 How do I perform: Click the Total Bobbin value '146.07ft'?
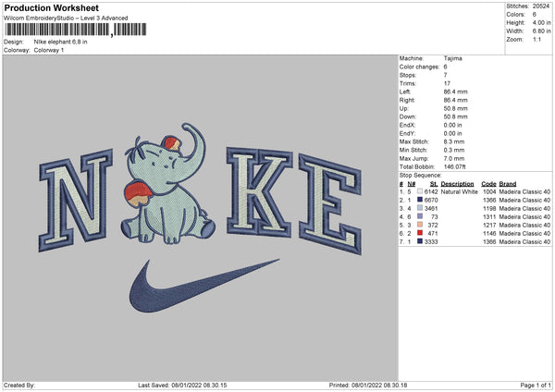click(x=455, y=166)
